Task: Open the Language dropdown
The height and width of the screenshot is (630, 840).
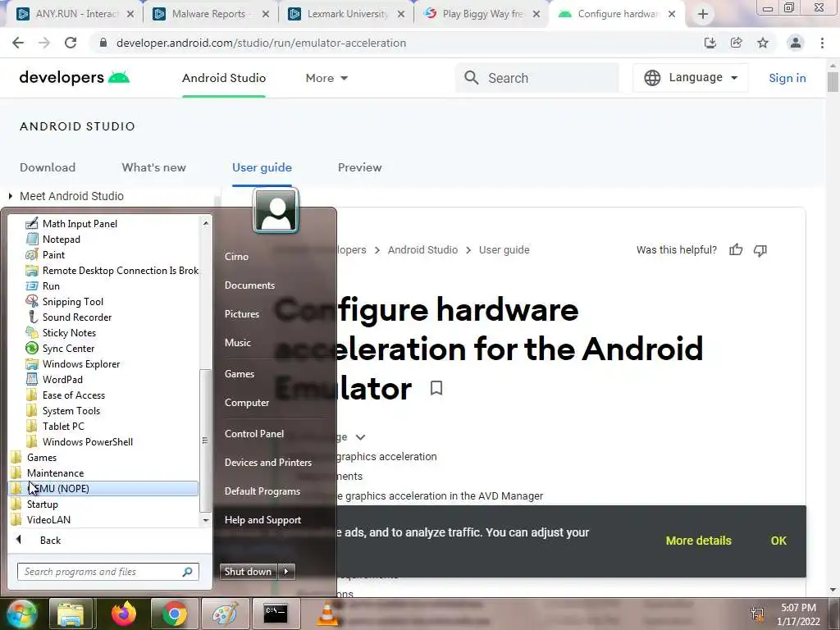Action: [691, 78]
